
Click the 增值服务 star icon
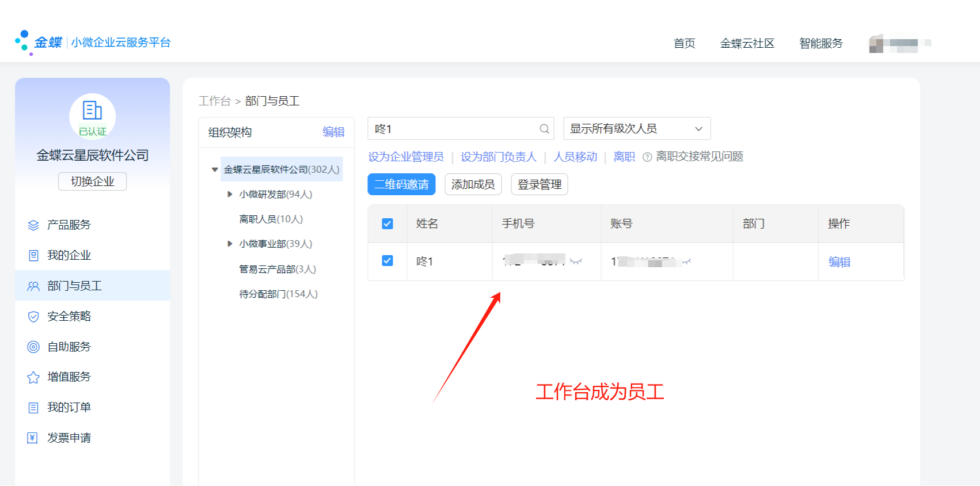[33, 377]
